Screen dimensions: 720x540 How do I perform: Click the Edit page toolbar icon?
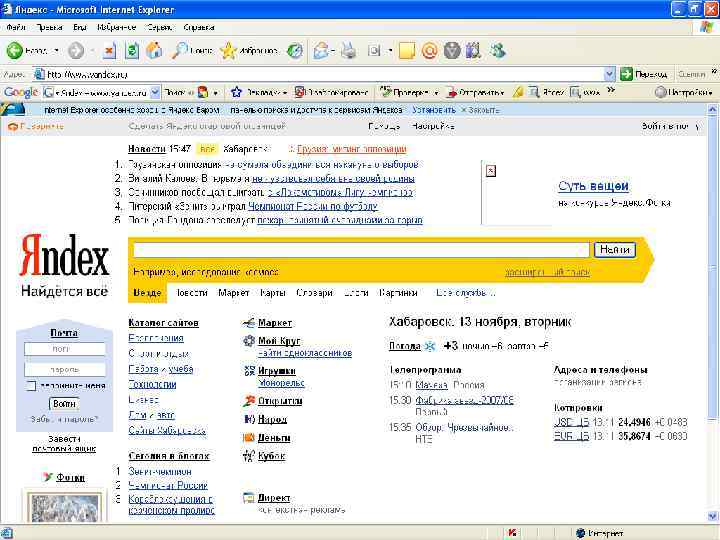coord(374,51)
